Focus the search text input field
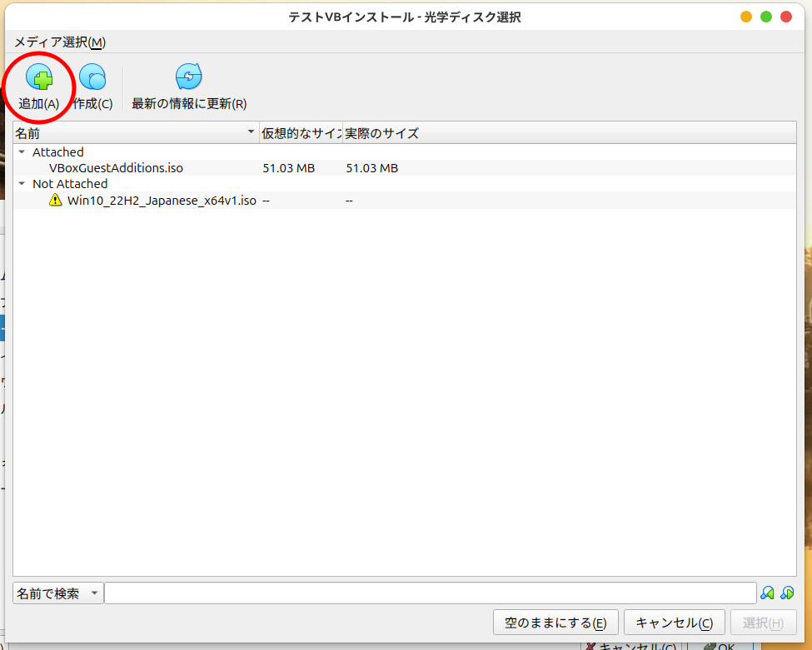 pyautogui.click(x=430, y=593)
